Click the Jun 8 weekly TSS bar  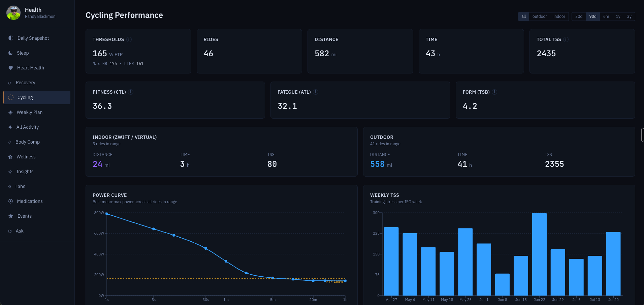point(502,284)
